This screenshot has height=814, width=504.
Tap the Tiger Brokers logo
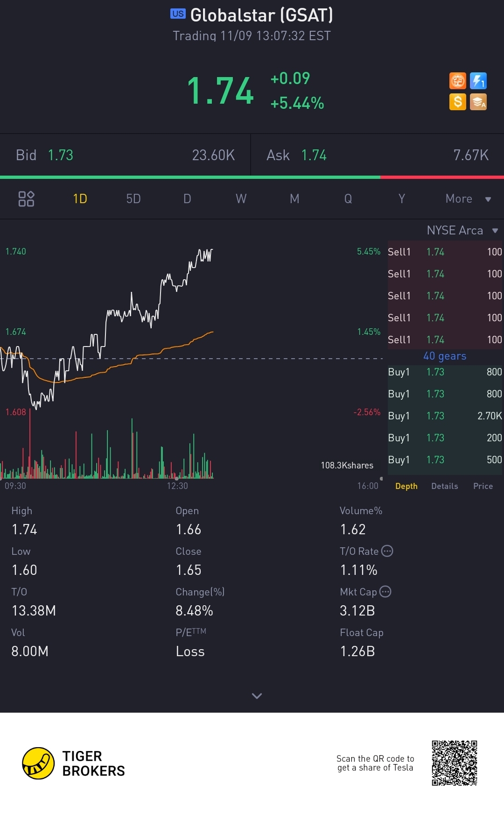coord(74,763)
